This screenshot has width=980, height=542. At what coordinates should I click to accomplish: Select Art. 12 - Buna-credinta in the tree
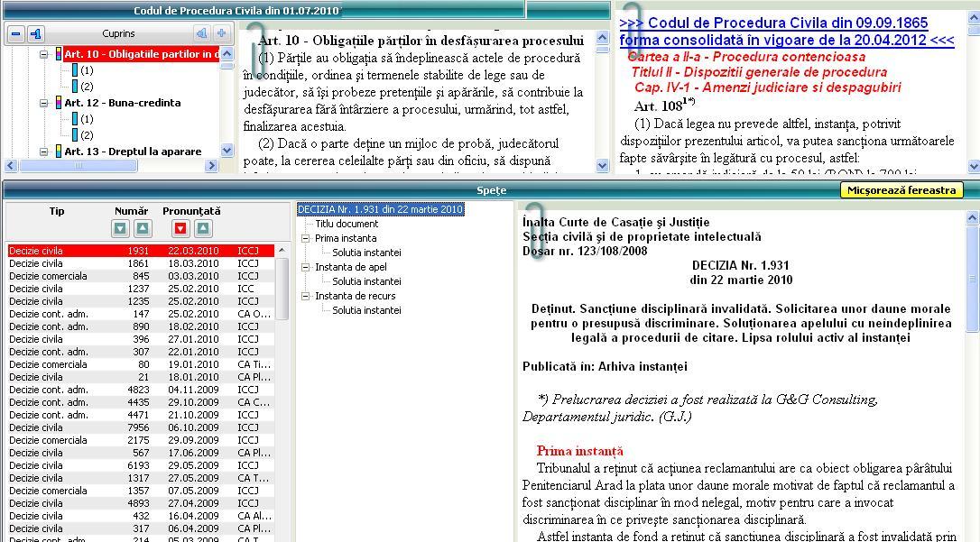[x=123, y=103]
